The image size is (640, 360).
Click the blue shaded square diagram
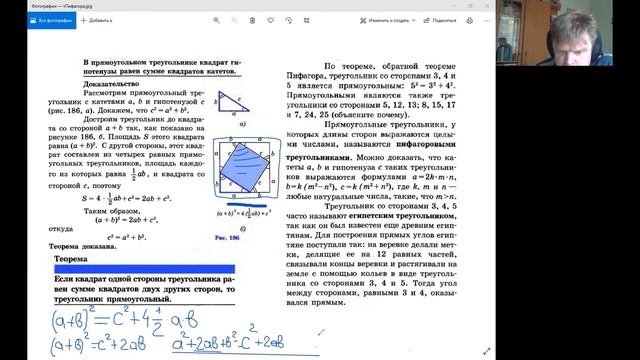pyautogui.click(x=244, y=167)
